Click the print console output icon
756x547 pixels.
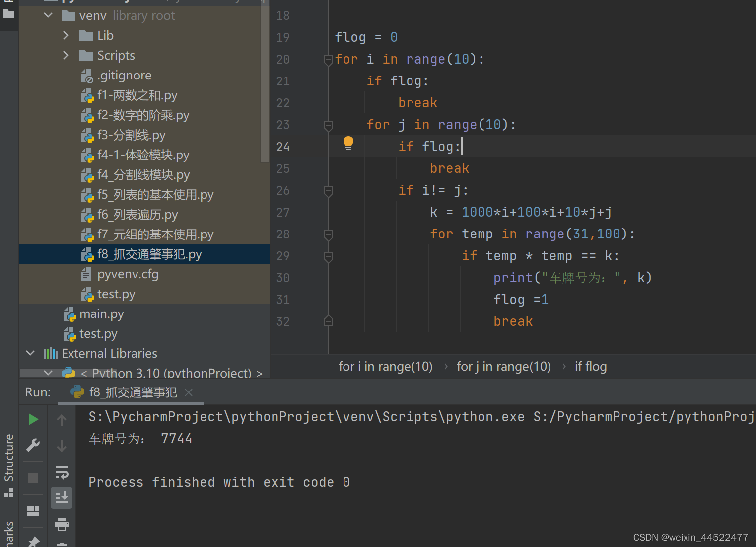pyautogui.click(x=62, y=524)
